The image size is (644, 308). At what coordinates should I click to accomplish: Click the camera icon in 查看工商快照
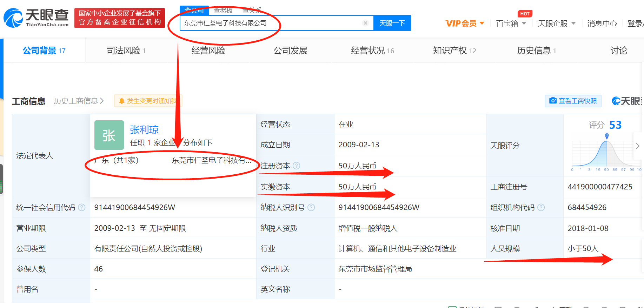click(553, 101)
